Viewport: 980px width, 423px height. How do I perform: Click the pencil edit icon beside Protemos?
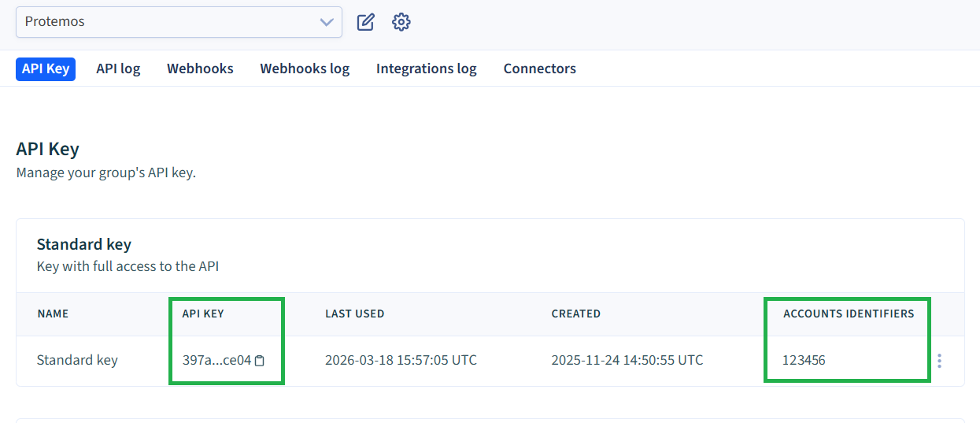[365, 22]
